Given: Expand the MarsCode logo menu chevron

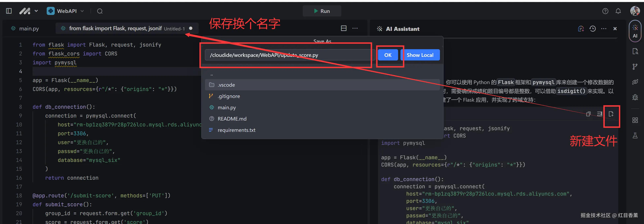Looking at the screenshot, I should pos(36,11).
